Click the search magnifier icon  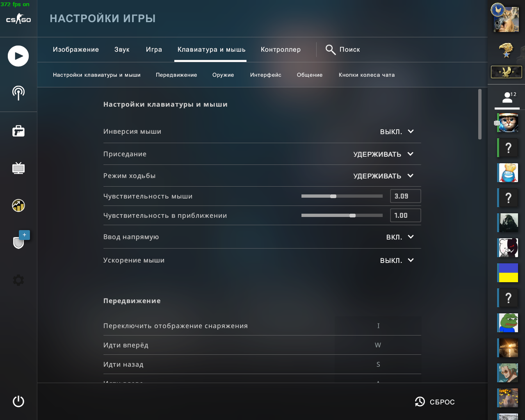[331, 50]
